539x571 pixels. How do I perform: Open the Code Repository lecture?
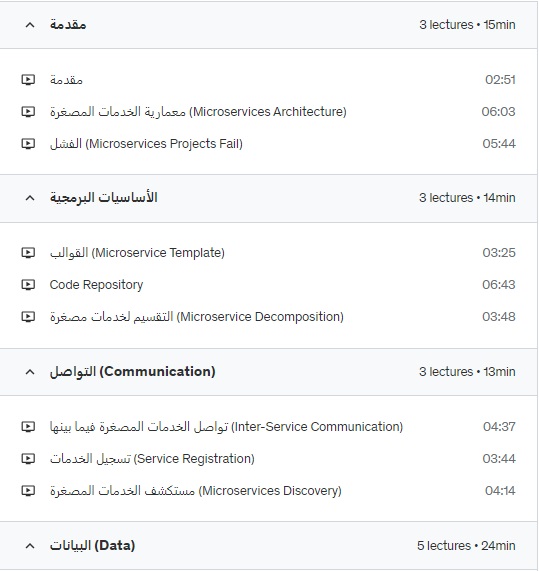coord(96,285)
